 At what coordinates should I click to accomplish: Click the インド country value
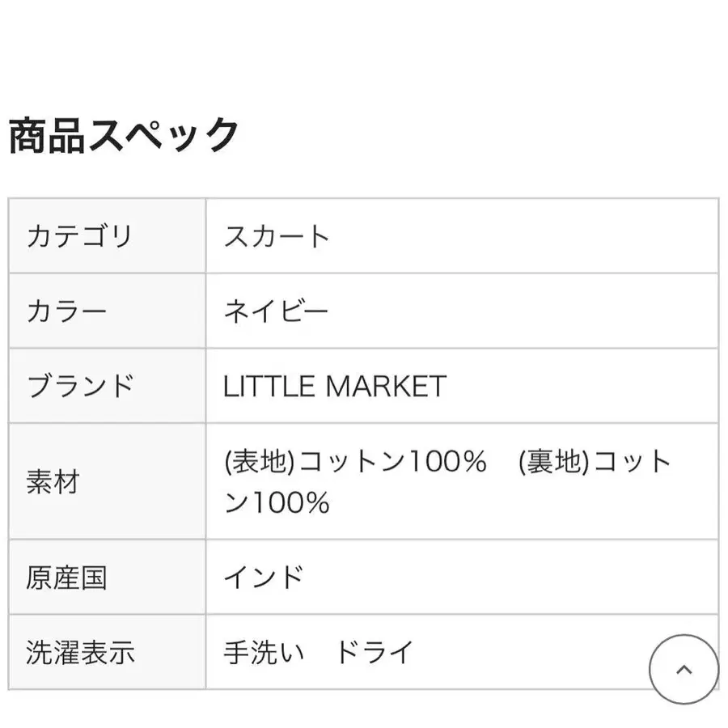[x=264, y=578]
